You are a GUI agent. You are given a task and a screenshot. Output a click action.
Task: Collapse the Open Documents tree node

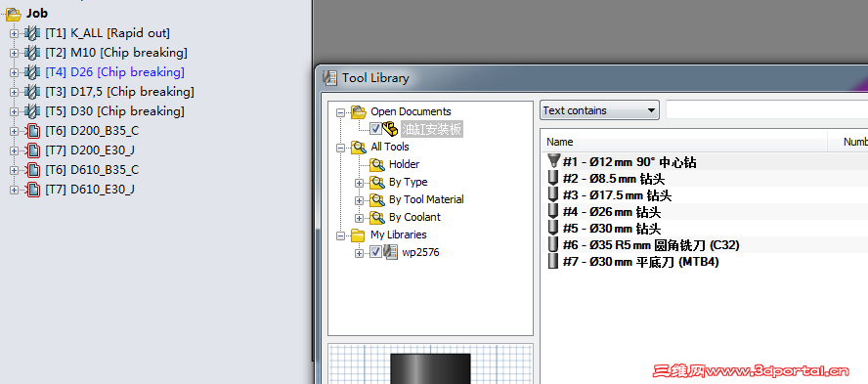[340, 112]
